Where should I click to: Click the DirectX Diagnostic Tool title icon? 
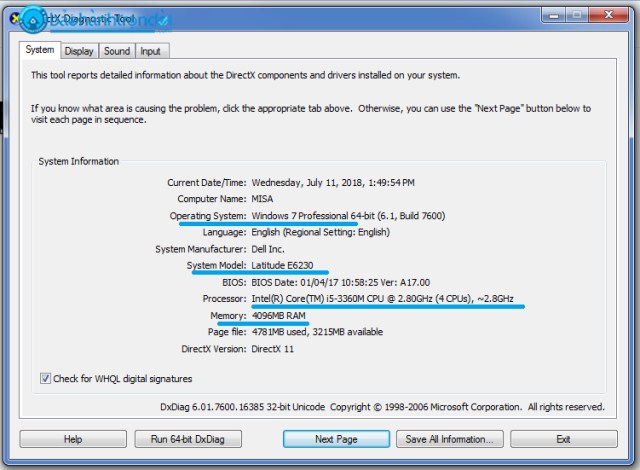coord(15,18)
